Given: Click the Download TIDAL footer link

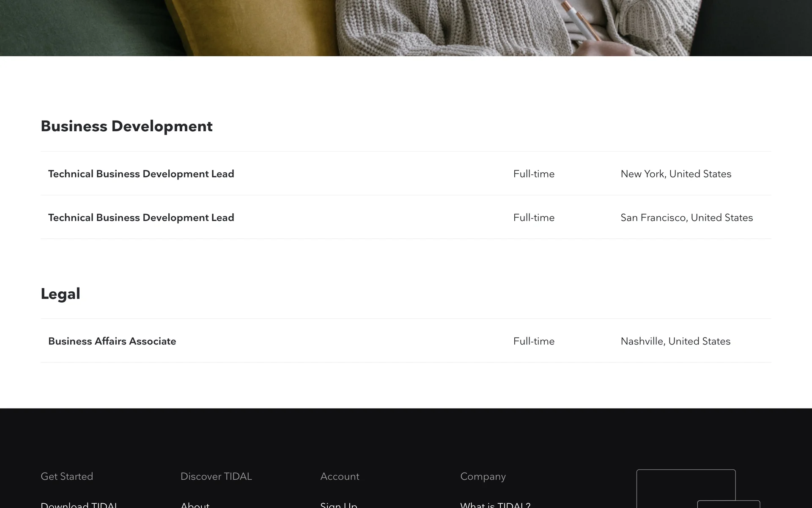Looking at the screenshot, I should [79, 505].
